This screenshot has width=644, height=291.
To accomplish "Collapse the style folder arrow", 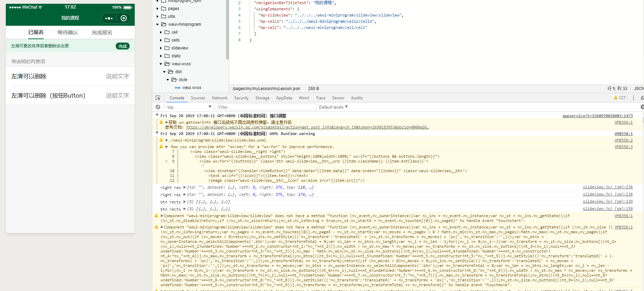I will click(x=168, y=80).
